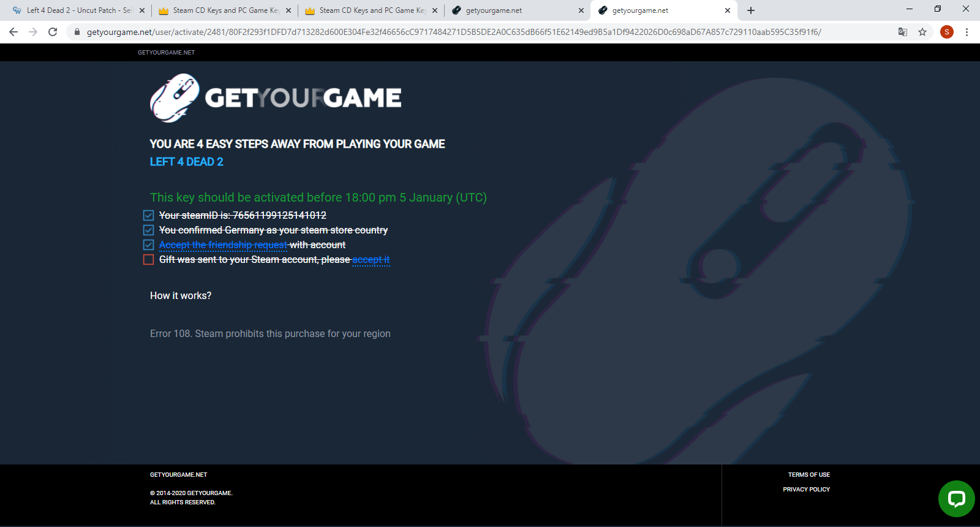Open the Chrome three-dot menu
This screenshot has width=980, height=527.
coord(967,32)
